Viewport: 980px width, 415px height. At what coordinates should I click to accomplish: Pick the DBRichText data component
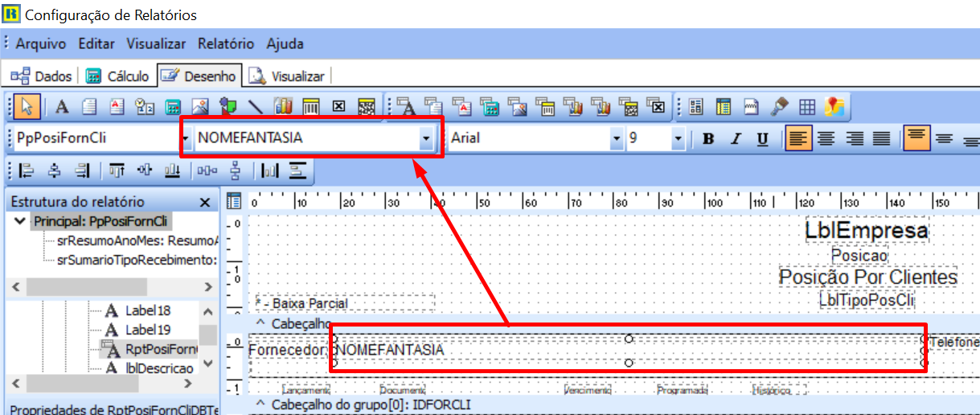tap(463, 105)
